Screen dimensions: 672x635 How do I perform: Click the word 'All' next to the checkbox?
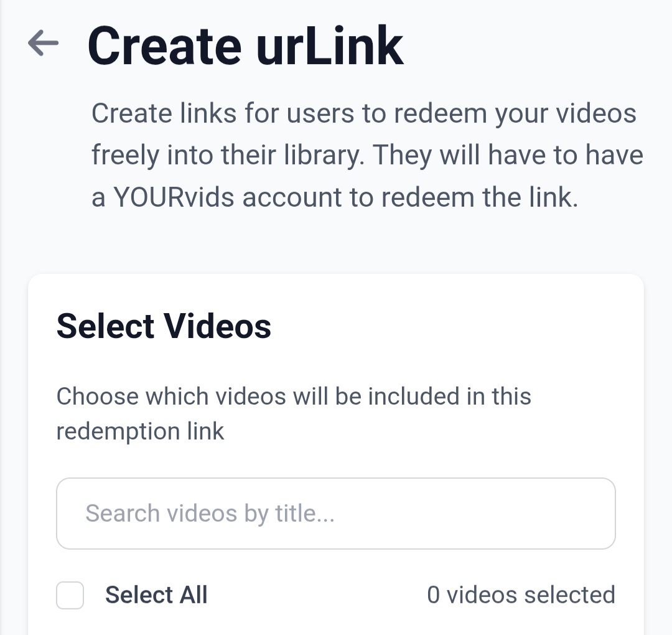coord(194,595)
